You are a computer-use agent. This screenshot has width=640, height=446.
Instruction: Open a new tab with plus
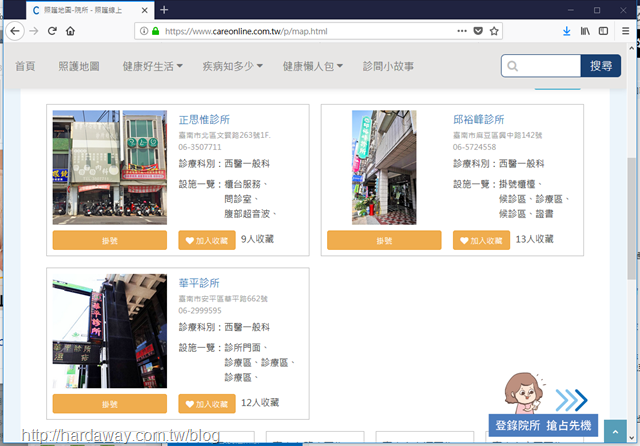coord(164,10)
